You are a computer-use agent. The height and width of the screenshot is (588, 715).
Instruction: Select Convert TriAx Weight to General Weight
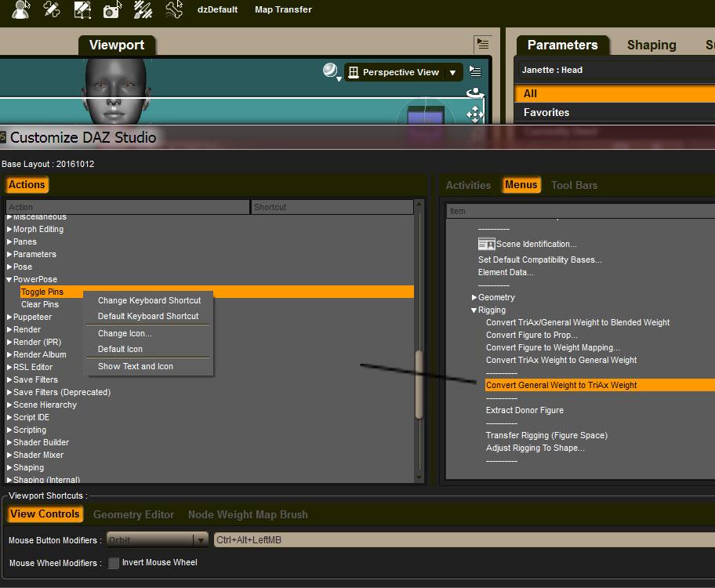561,360
